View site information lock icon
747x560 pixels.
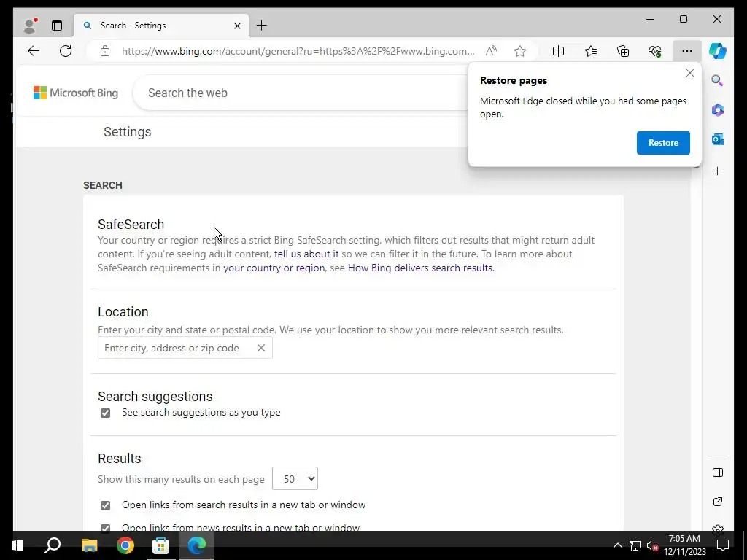(105, 51)
